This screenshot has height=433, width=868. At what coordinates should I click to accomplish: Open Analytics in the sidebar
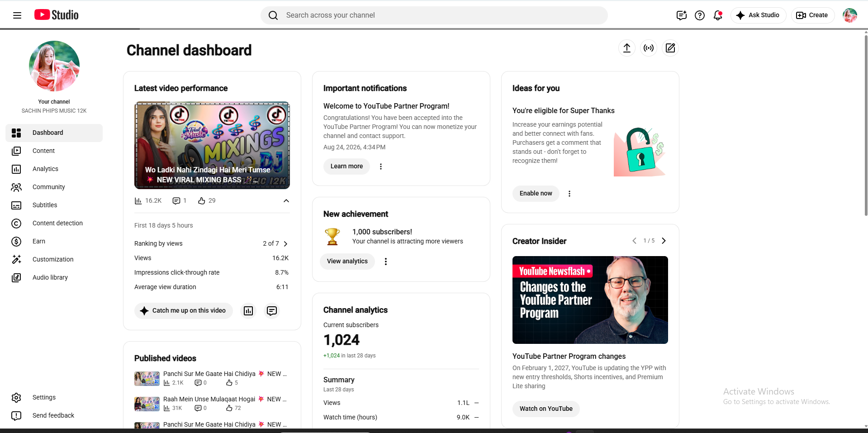(54, 169)
